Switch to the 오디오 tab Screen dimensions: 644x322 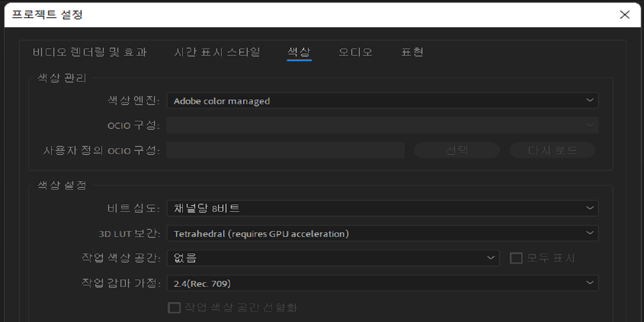tap(354, 52)
